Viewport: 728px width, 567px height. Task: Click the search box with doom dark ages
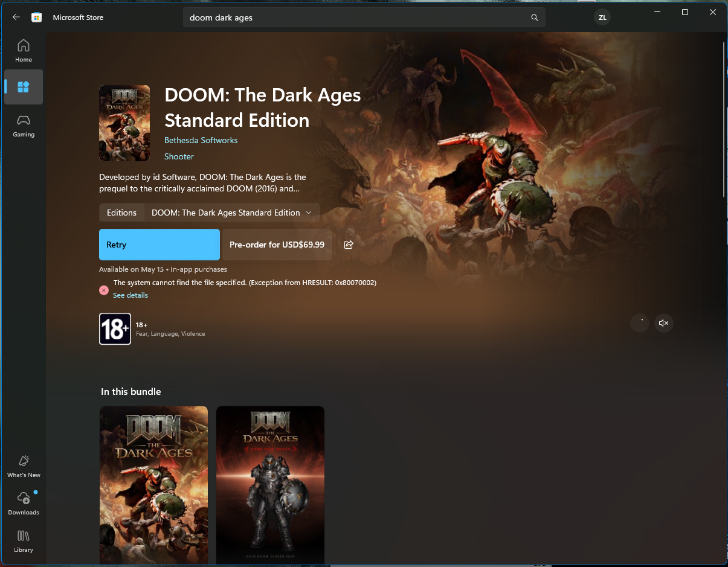point(364,18)
